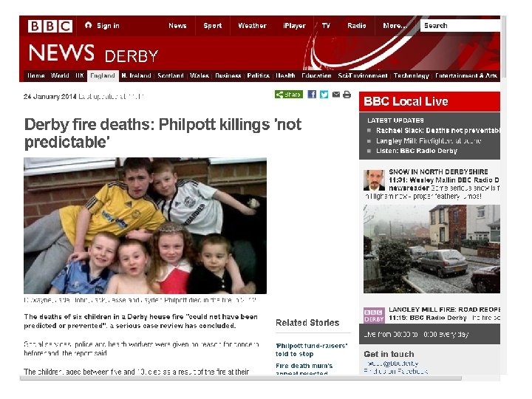Open Listen: BBC Radio Derby link
The width and height of the screenshot is (532, 399).
(417, 151)
